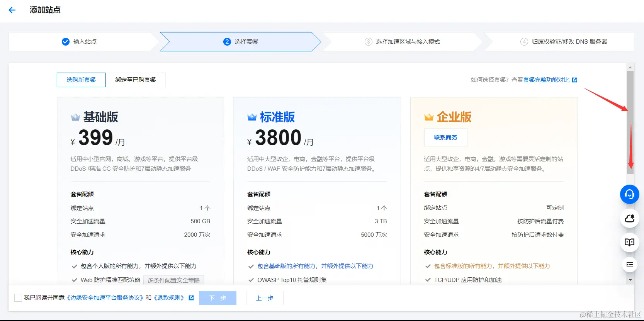Click the 2000 万次 value
The width and height of the screenshot is (644, 321).
197,235
